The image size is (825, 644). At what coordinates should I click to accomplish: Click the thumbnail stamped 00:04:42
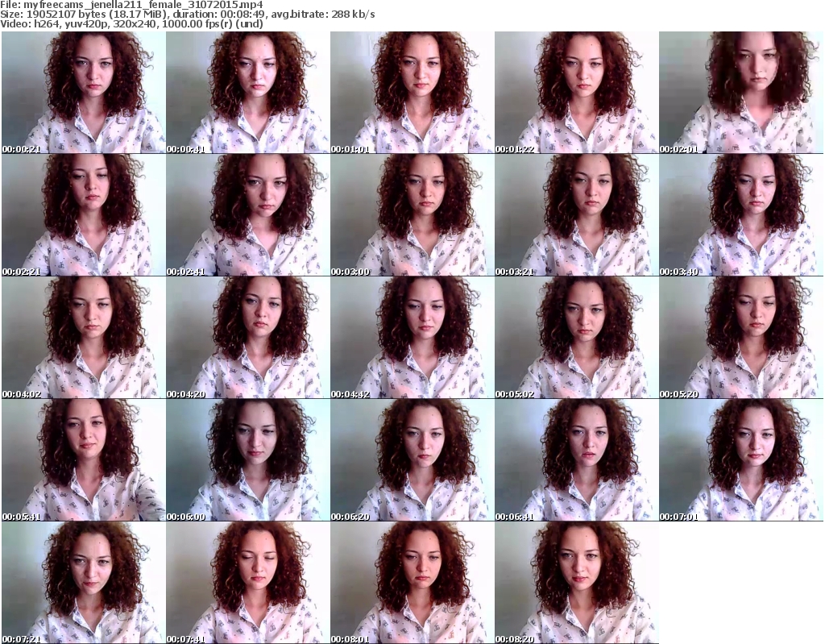pyautogui.click(x=412, y=337)
